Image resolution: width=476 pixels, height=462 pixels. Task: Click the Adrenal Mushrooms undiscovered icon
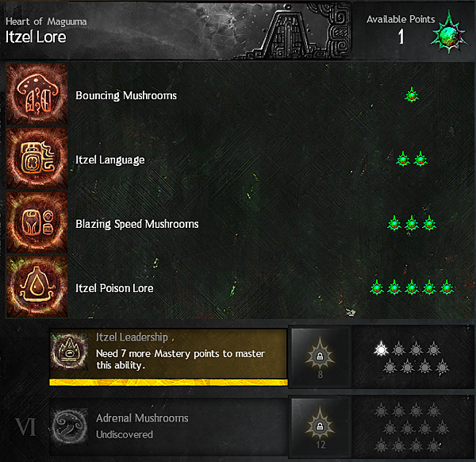click(70, 426)
